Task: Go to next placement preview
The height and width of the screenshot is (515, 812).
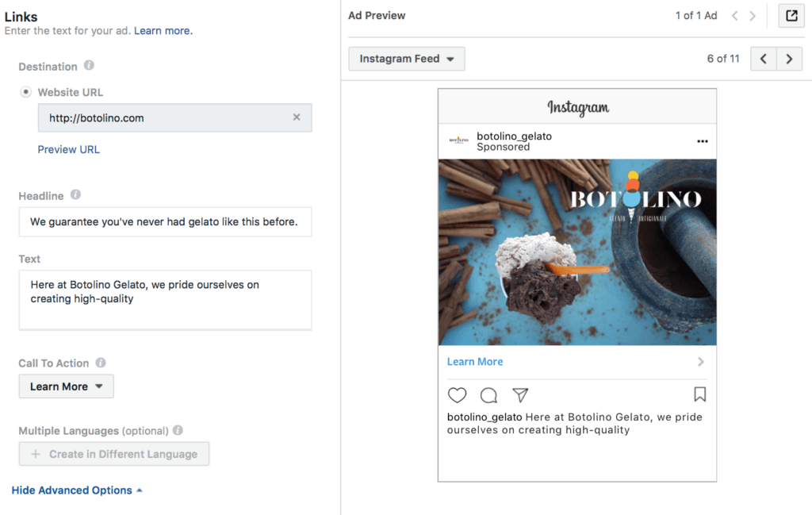Action: tap(789, 59)
